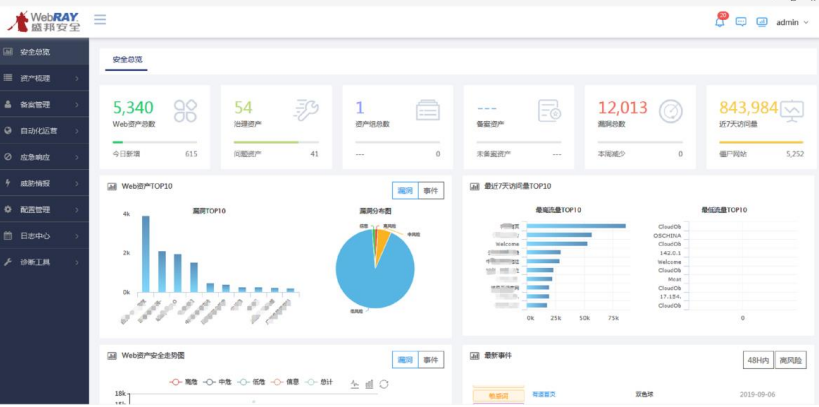This screenshot has width=819, height=407.
Task: Toggle 事件 view in Web资产TOP10 panel
Action: pyautogui.click(x=431, y=190)
